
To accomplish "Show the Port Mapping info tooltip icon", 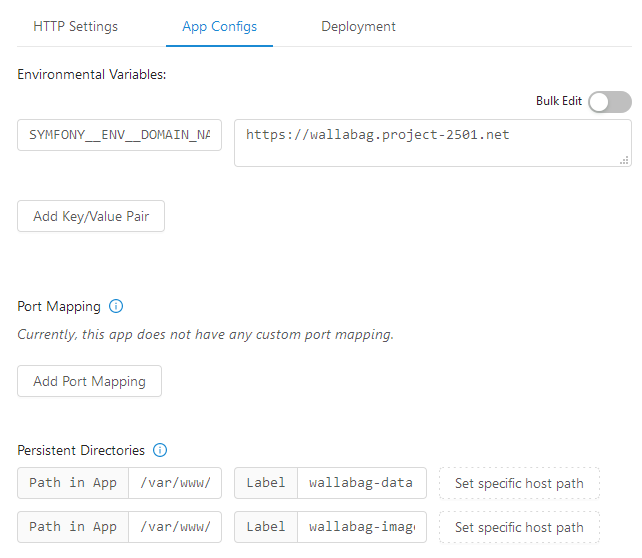I will (x=116, y=307).
